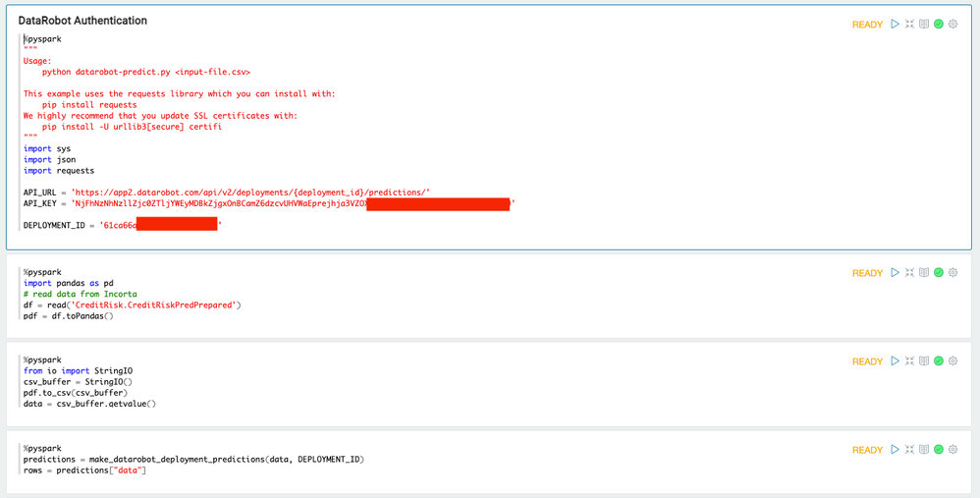The image size is (980, 498).
Task: Toggle green enabled check on pandas paragraph
Action: tap(939, 273)
